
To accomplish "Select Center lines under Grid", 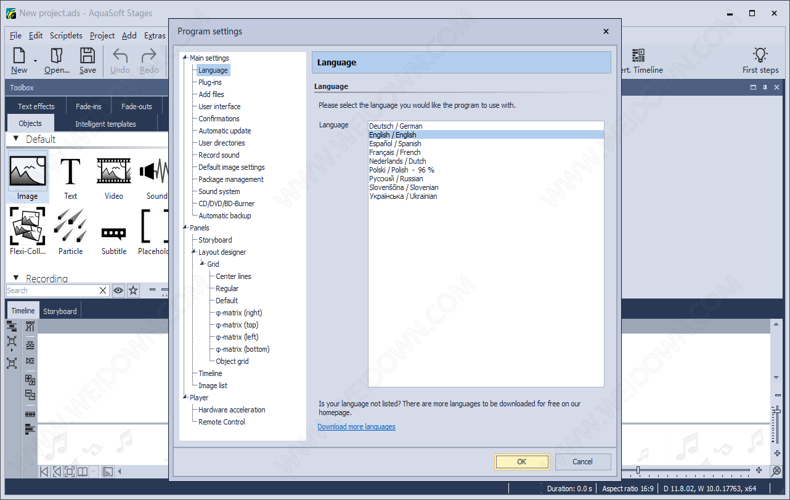I will (x=233, y=276).
